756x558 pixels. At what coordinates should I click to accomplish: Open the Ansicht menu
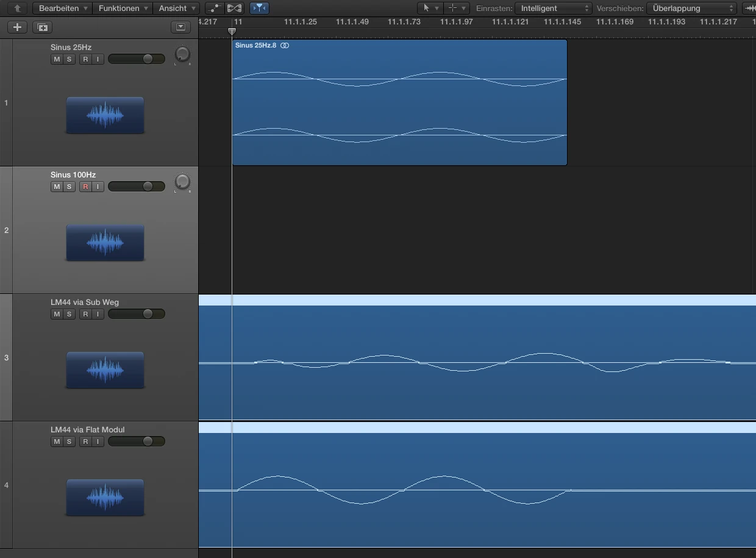click(177, 8)
